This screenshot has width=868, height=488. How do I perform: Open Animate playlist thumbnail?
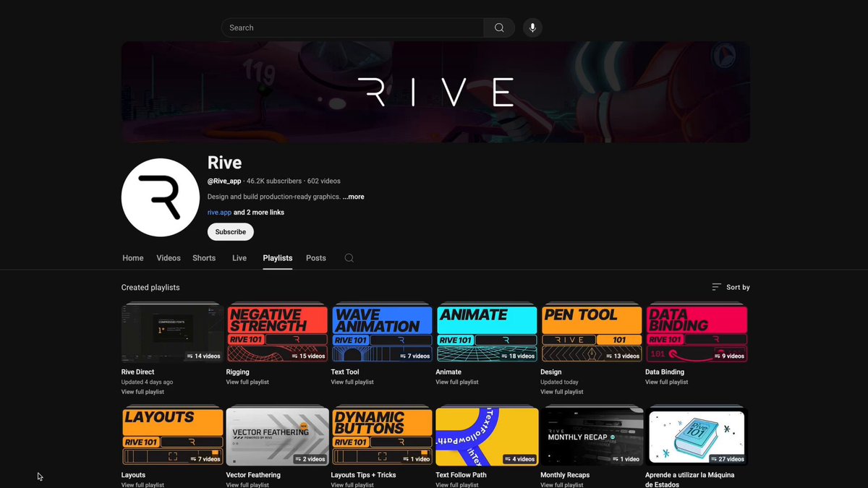(487, 333)
